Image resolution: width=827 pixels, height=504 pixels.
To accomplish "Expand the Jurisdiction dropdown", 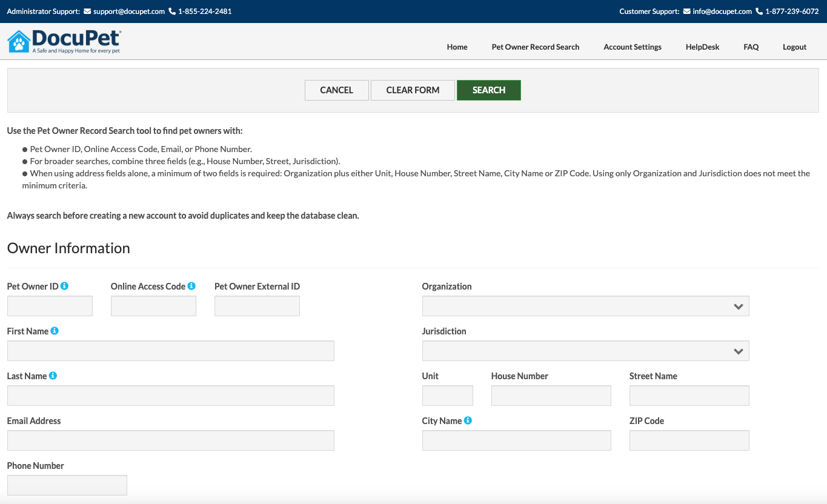I will click(585, 351).
